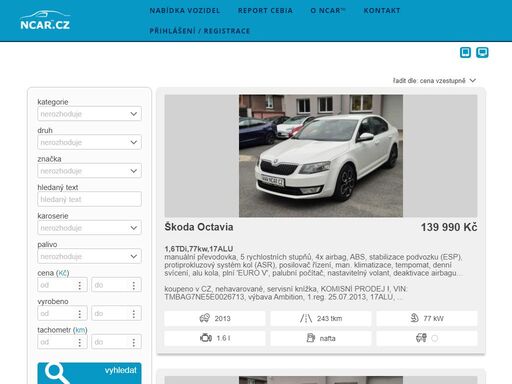Adjust the cena od stepper control
512x384 pixels.
tap(79, 285)
